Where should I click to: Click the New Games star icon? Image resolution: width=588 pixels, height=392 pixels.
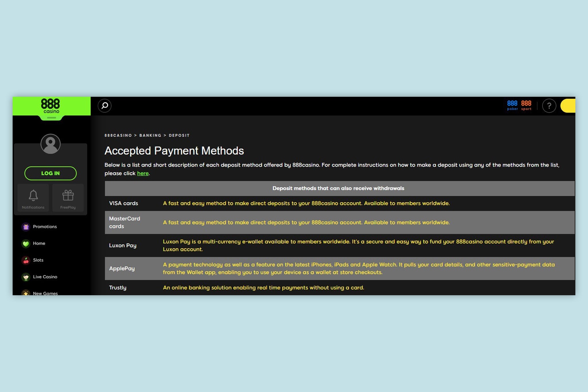(26, 293)
